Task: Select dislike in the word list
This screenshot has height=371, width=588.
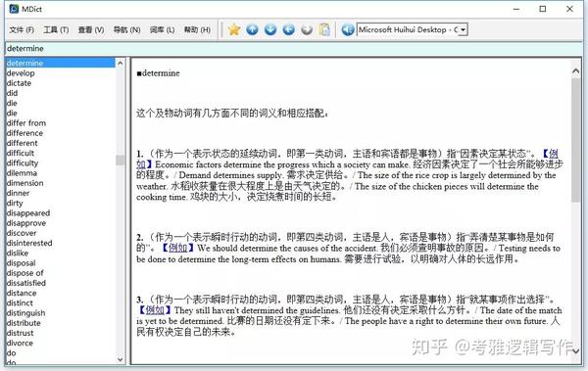Action: click(x=18, y=253)
